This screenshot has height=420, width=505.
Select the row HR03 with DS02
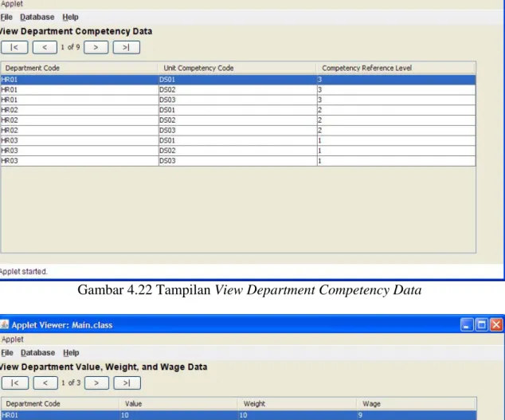tap(238, 151)
